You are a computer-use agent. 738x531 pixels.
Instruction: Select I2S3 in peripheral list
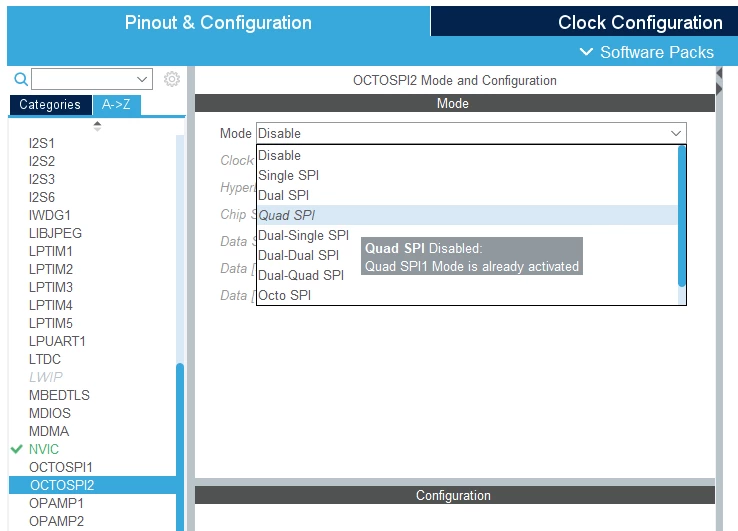tap(41, 179)
